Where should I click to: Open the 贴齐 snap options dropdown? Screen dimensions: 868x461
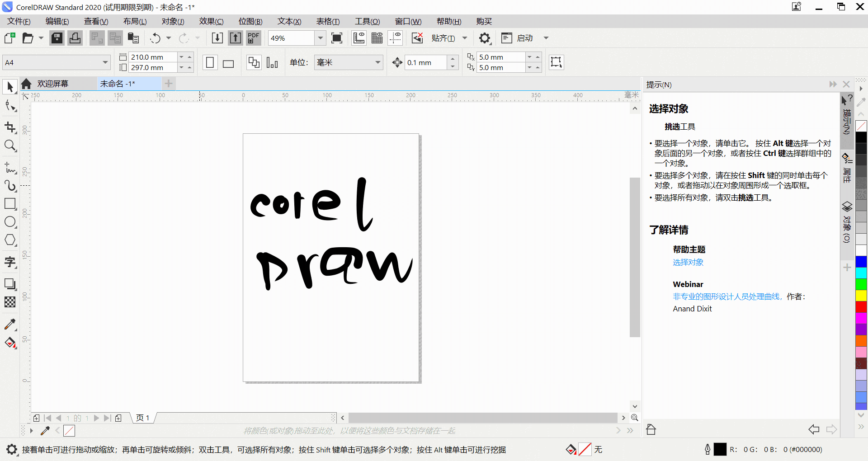point(466,38)
